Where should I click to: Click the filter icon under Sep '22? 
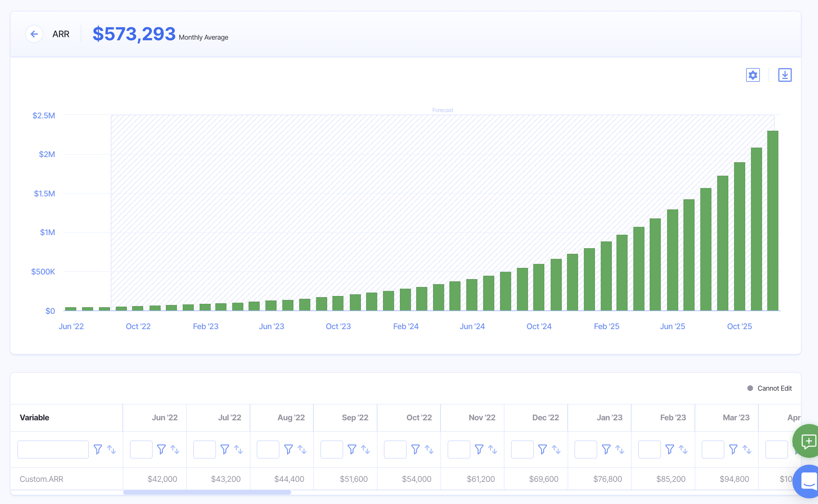352,449
